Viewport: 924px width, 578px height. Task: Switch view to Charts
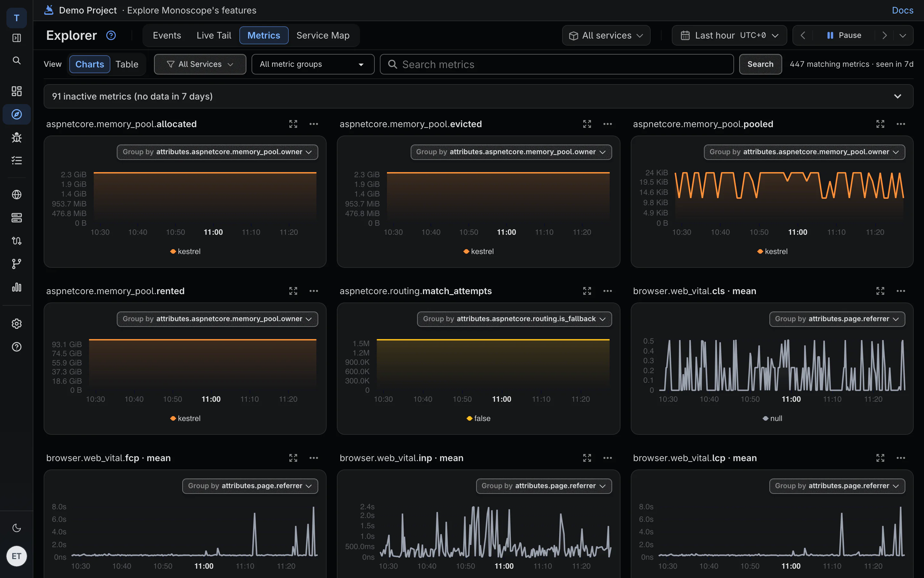point(90,64)
